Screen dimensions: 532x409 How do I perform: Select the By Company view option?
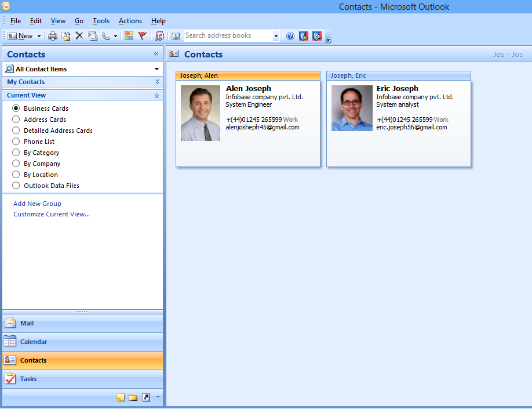tap(16, 164)
